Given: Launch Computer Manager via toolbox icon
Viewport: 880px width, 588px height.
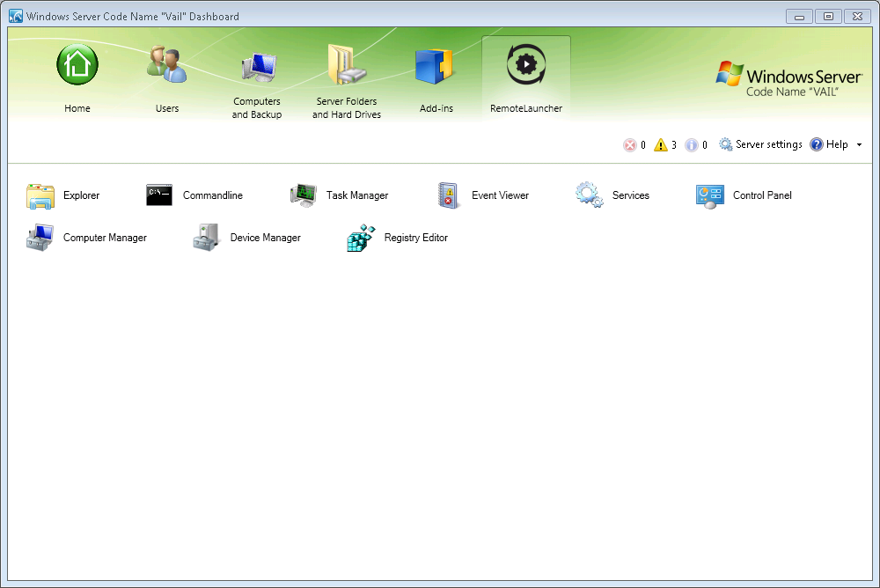Looking at the screenshot, I should pyautogui.click(x=40, y=238).
